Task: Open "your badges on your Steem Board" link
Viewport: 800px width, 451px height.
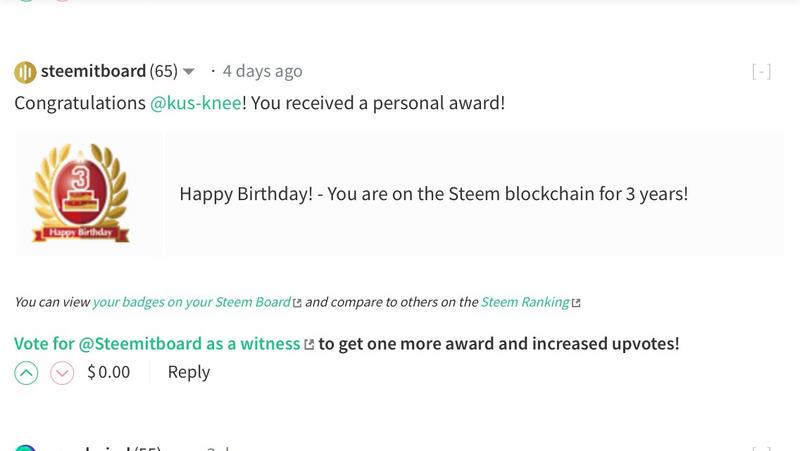Action: (191, 302)
